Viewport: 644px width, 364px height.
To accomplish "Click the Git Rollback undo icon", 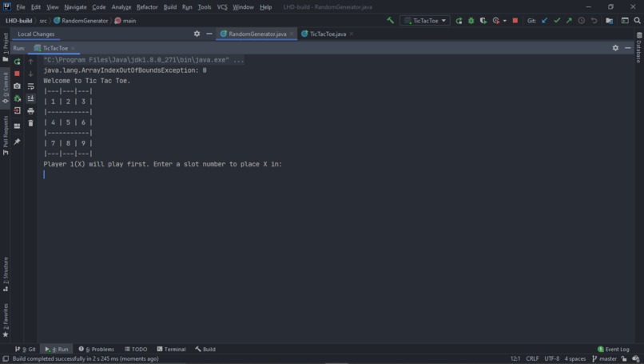I will click(x=594, y=21).
